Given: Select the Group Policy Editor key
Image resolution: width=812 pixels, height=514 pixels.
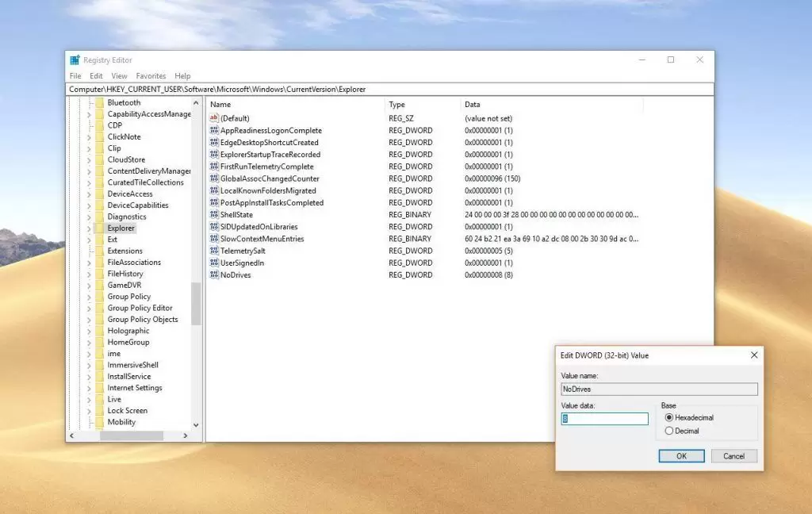Looking at the screenshot, I should tap(140, 308).
